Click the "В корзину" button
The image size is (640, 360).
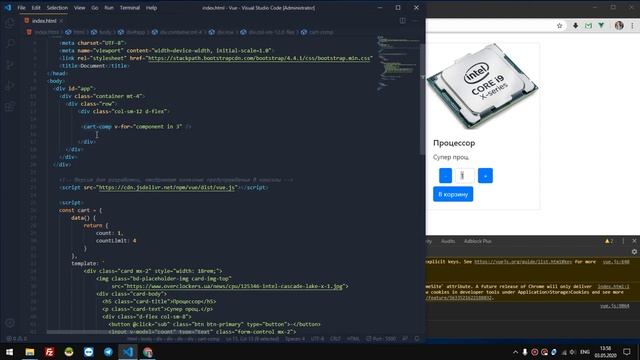(453, 194)
